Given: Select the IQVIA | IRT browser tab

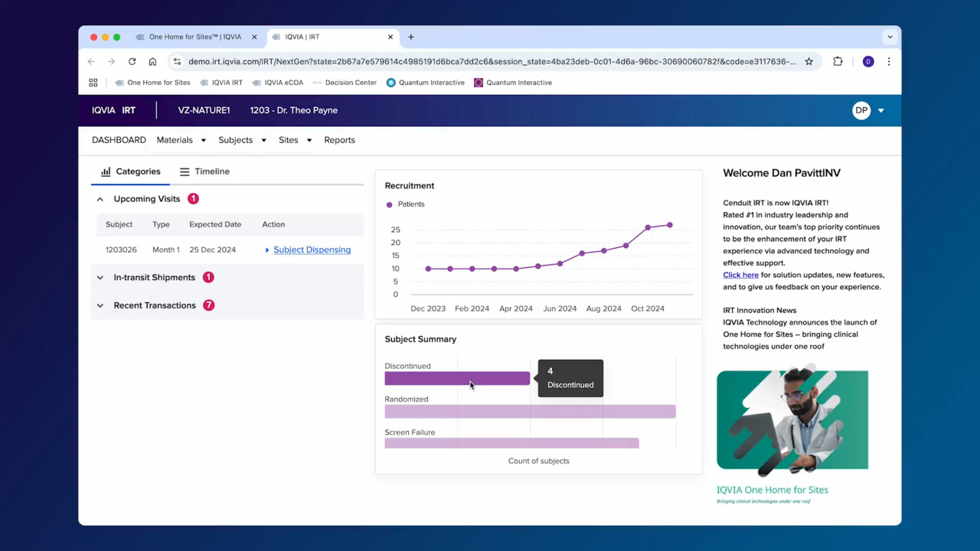Looking at the screenshot, I should pos(333,37).
